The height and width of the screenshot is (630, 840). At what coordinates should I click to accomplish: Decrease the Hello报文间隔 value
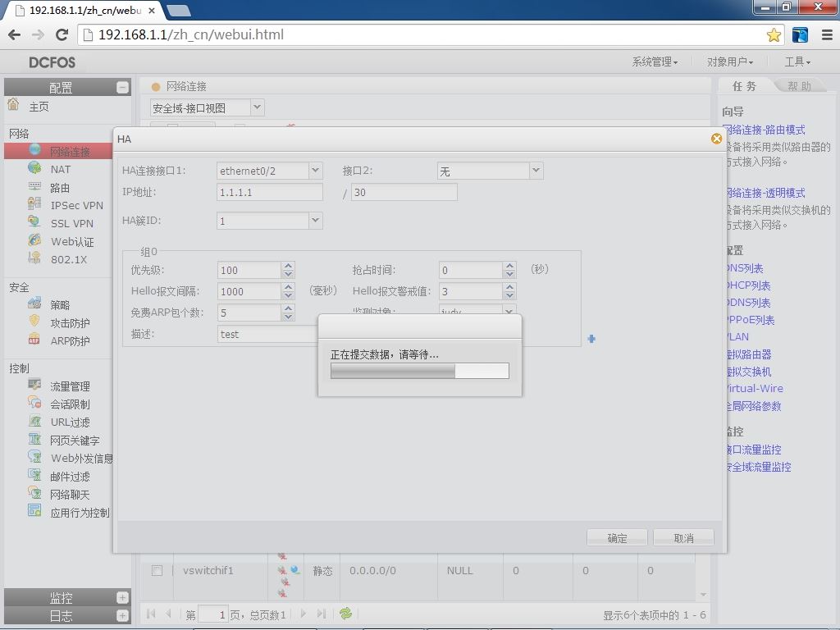pos(288,295)
